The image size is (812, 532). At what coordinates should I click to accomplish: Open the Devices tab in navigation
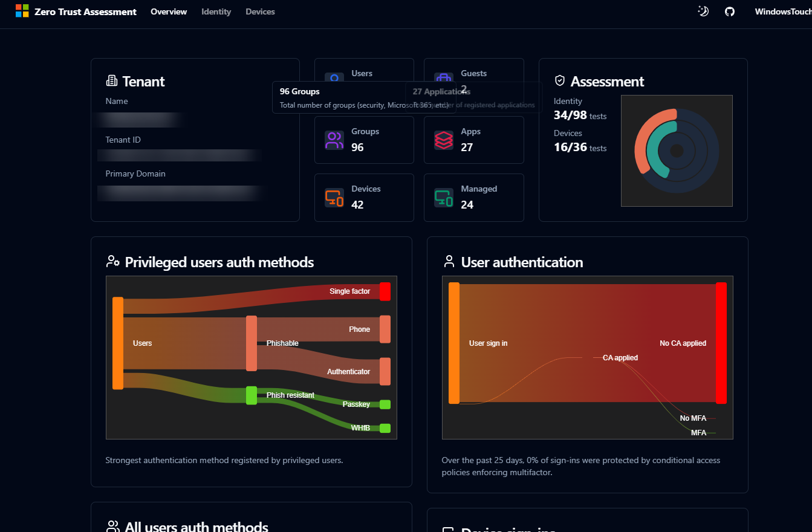tap(260, 11)
